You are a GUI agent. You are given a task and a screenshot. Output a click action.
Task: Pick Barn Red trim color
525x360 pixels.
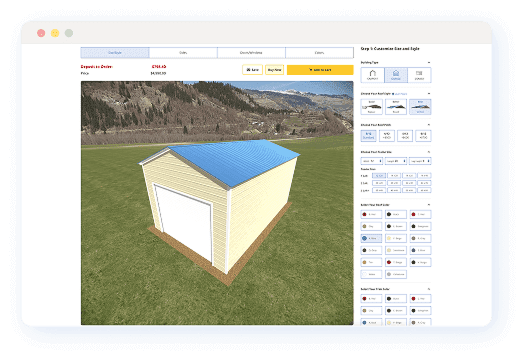(x=371, y=299)
